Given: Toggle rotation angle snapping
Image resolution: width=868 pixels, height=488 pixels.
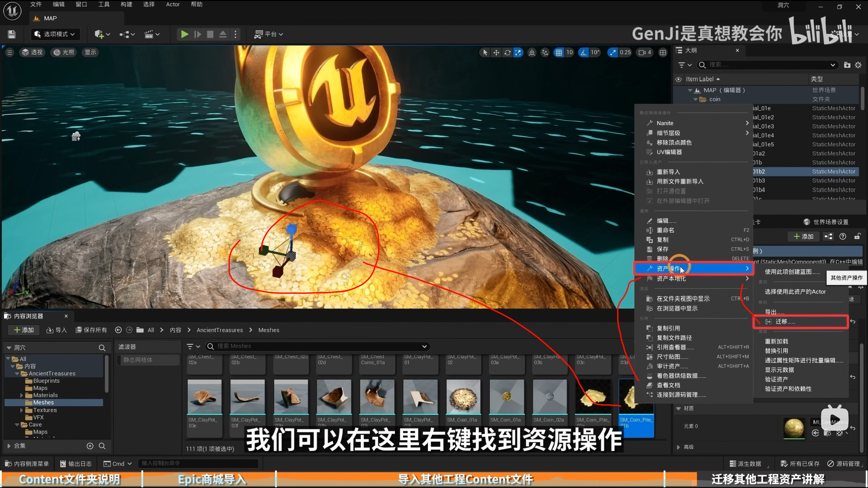Looking at the screenshot, I should [x=584, y=53].
